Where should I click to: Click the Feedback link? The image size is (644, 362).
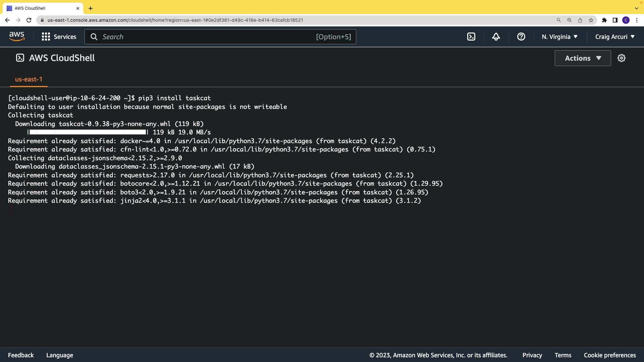[x=21, y=355]
